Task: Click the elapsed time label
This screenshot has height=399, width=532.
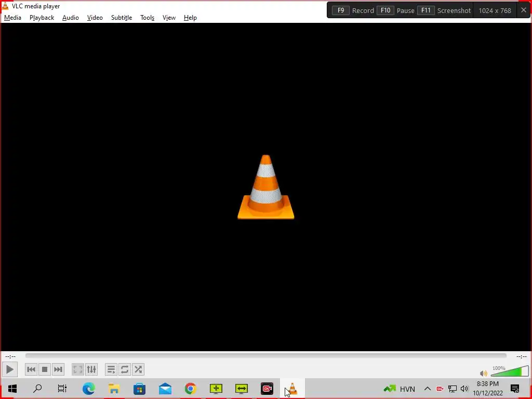Action: point(10,356)
